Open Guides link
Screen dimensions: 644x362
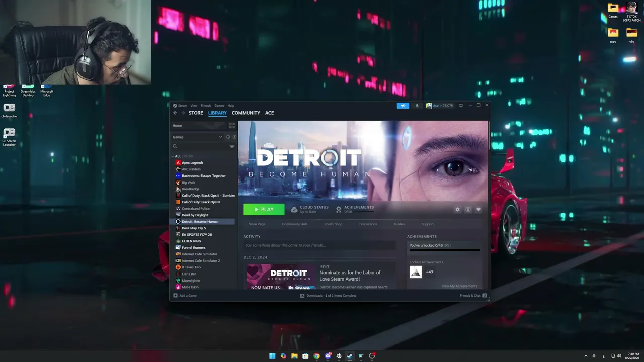pyautogui.click(x=399, y=224)
